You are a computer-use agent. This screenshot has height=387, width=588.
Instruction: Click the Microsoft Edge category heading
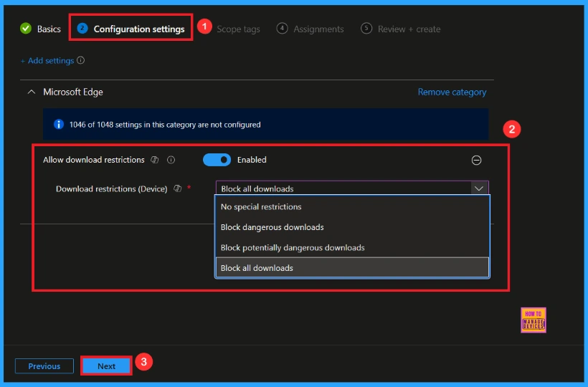point(72,92)
